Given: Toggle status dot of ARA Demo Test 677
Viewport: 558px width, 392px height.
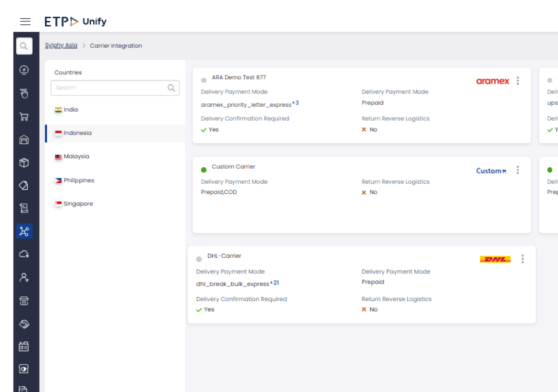Looking at the screenshot, I should click(204, 80).
